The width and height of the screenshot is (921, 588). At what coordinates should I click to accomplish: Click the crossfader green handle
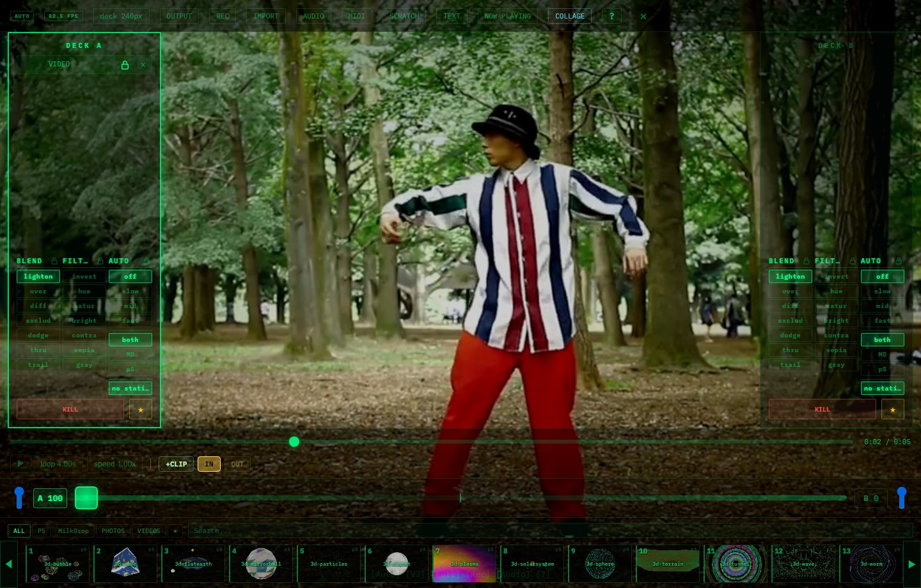86,498
